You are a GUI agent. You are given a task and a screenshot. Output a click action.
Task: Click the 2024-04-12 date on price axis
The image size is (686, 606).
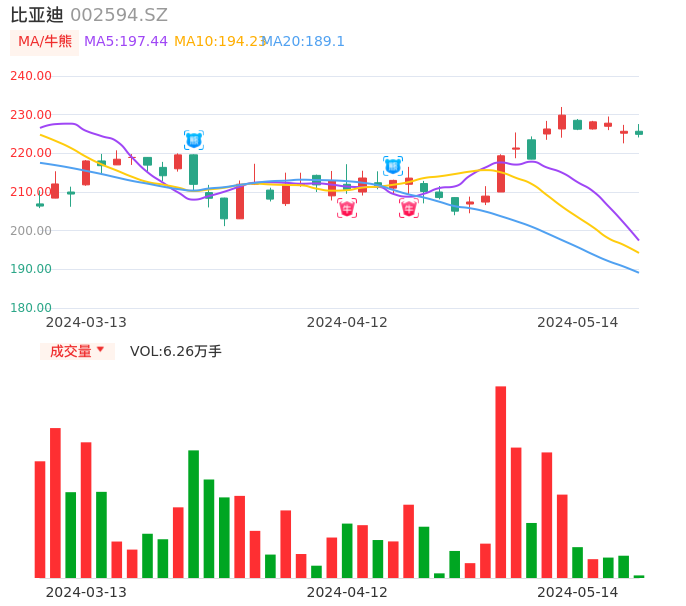point(346,322)
